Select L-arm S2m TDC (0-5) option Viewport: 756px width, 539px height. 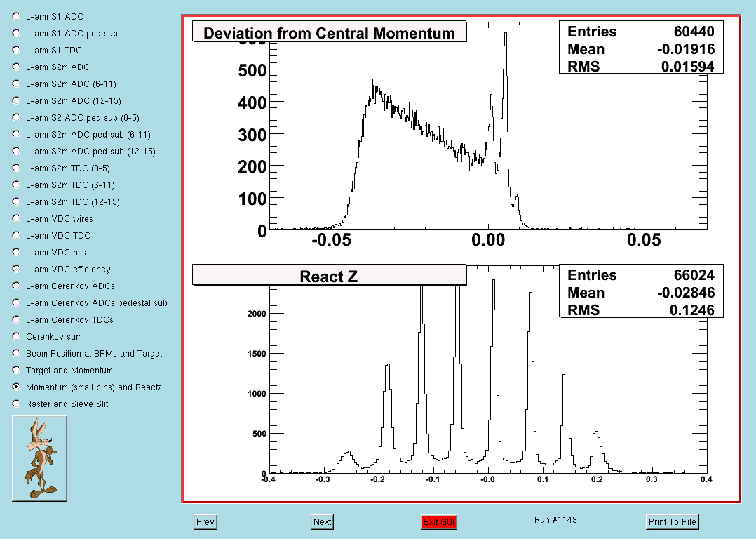click(16, 168)
